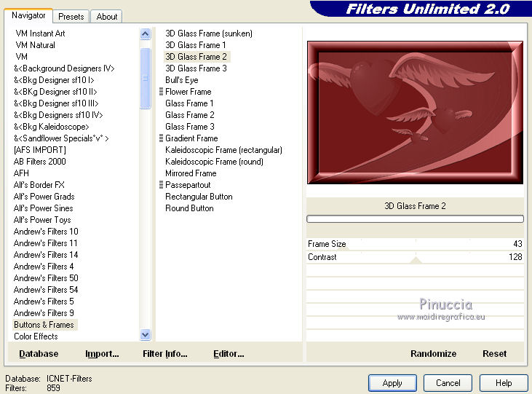Switch to the Presets tab
This screenshot has width=532, height=394.
pyautogui.click(x=71, y=16)
